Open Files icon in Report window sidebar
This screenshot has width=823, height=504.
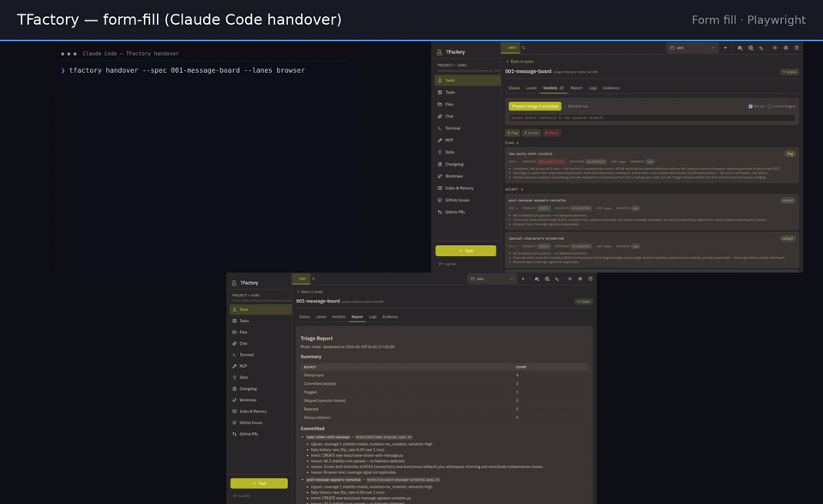pos(234,333)
